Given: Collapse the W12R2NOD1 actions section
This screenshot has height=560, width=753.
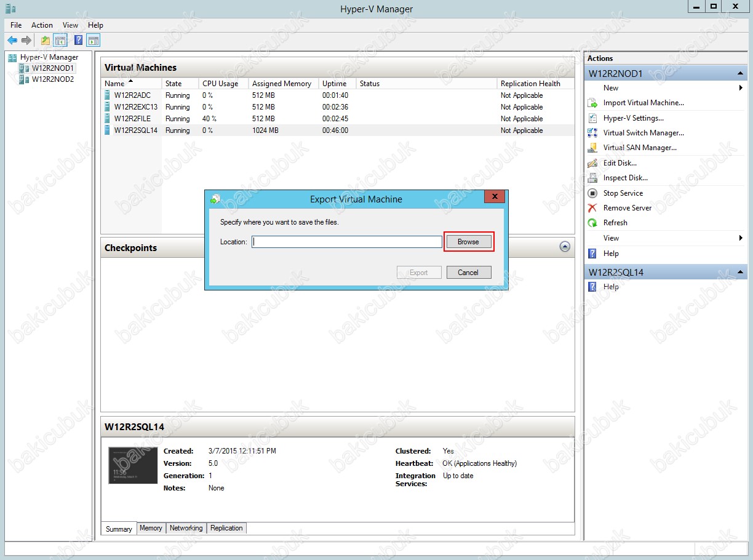Looking at the screenshot, I should coord(740,74).
